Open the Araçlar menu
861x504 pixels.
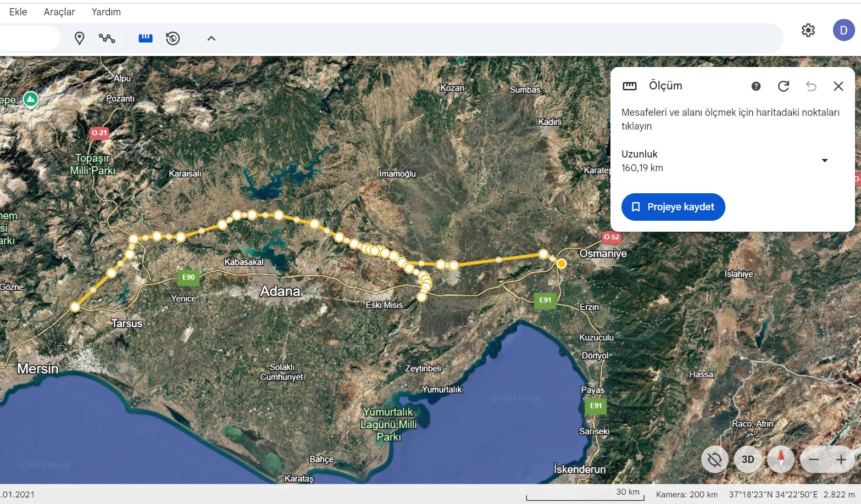(59, 12)
